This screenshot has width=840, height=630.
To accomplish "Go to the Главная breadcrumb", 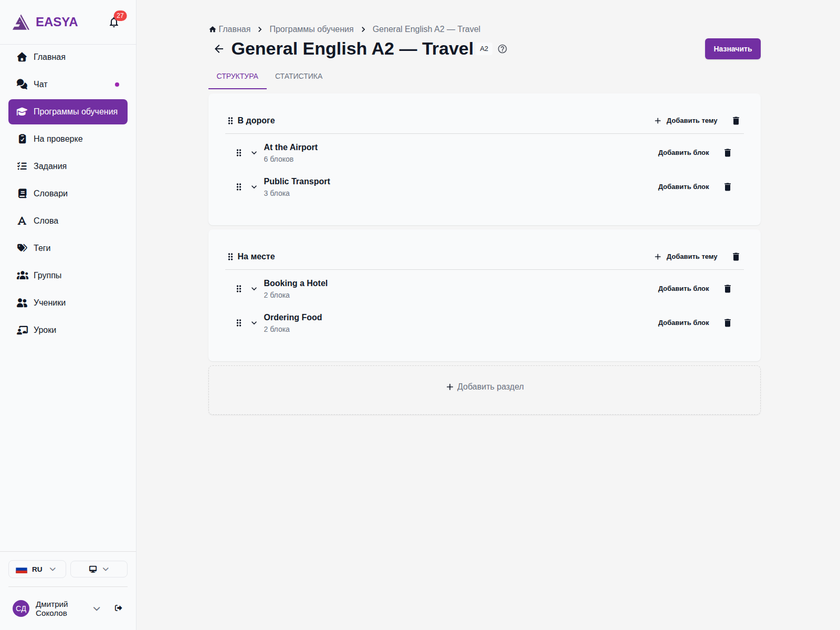I will click(230, 29).
